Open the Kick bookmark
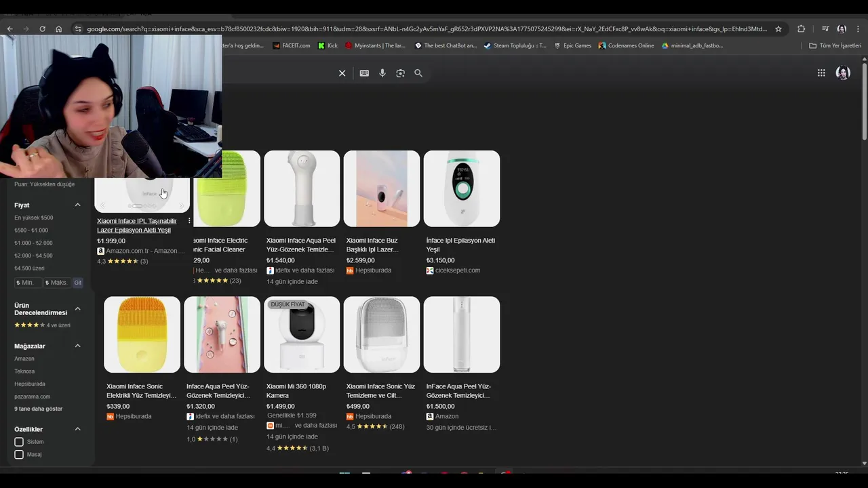The width and height of the screenshot is (868, 488). coord(328,45)
